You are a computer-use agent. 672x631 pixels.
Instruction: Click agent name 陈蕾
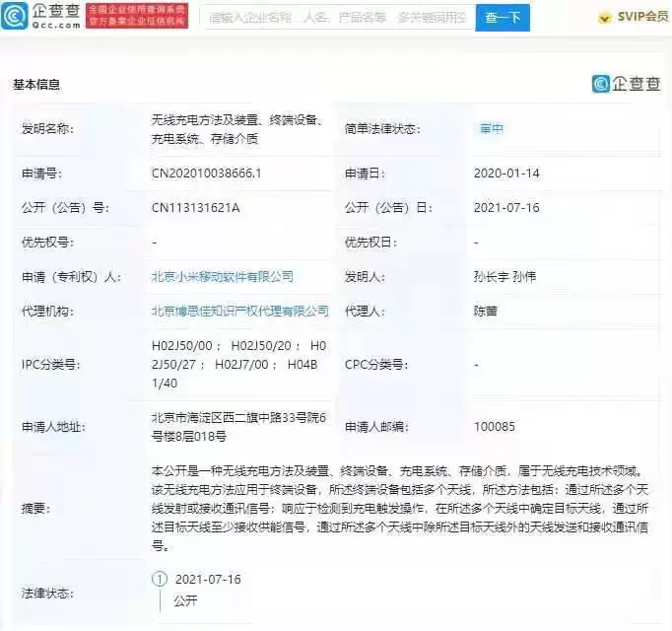coord(485,311)
